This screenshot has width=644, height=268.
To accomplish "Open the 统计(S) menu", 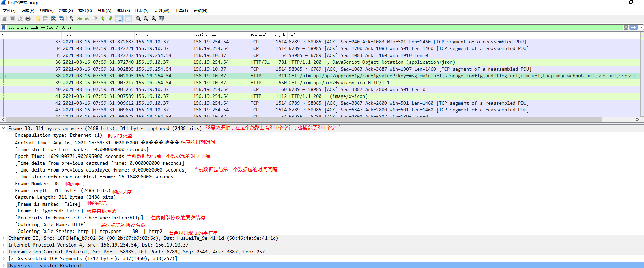I will pos(123,11).
